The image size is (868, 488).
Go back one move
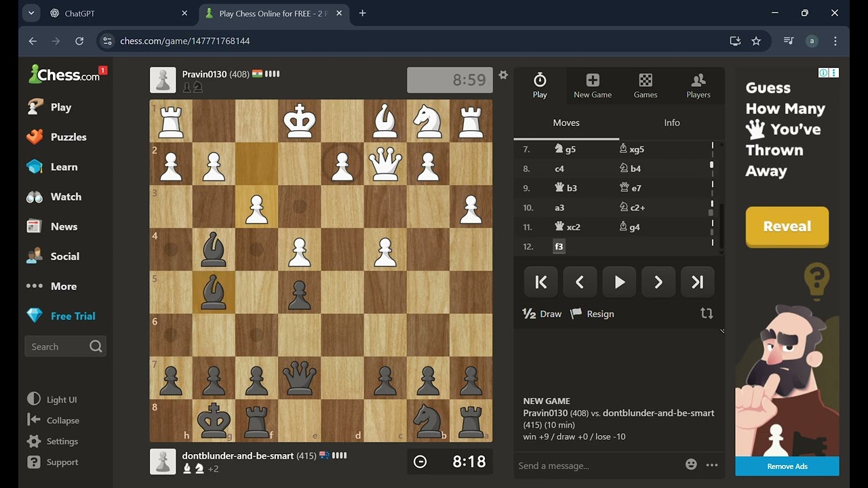point(580,283)
